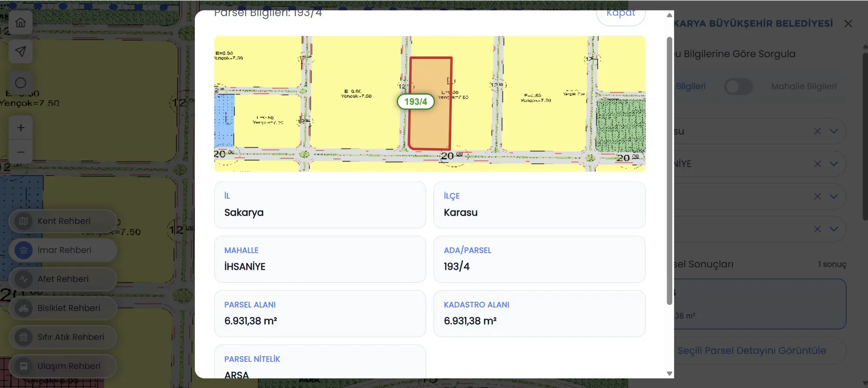Click the paper-plane locate icon
The image size is (868, 388).
coord(20,52)
